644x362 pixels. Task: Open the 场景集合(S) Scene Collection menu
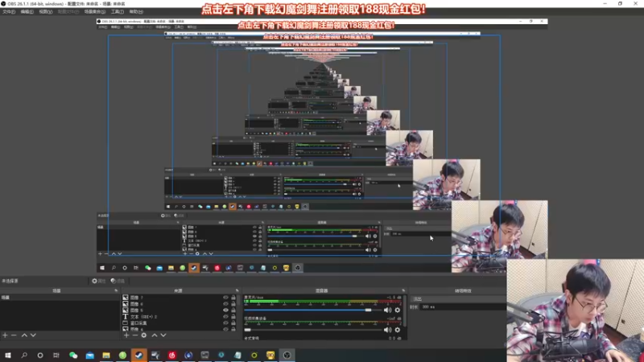95,11
